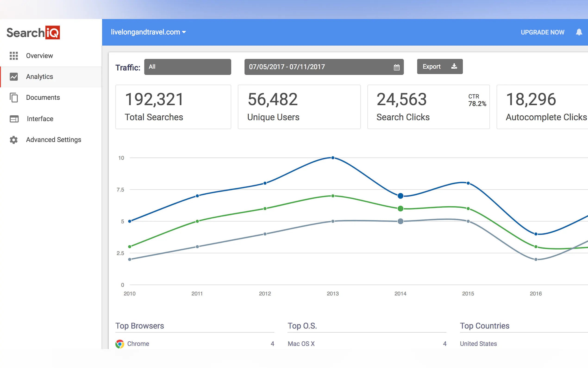The height and width of the screenshot is (368, 588).
Task: Expand the livelongandtravel.com site dropdown
Action: 148,32
